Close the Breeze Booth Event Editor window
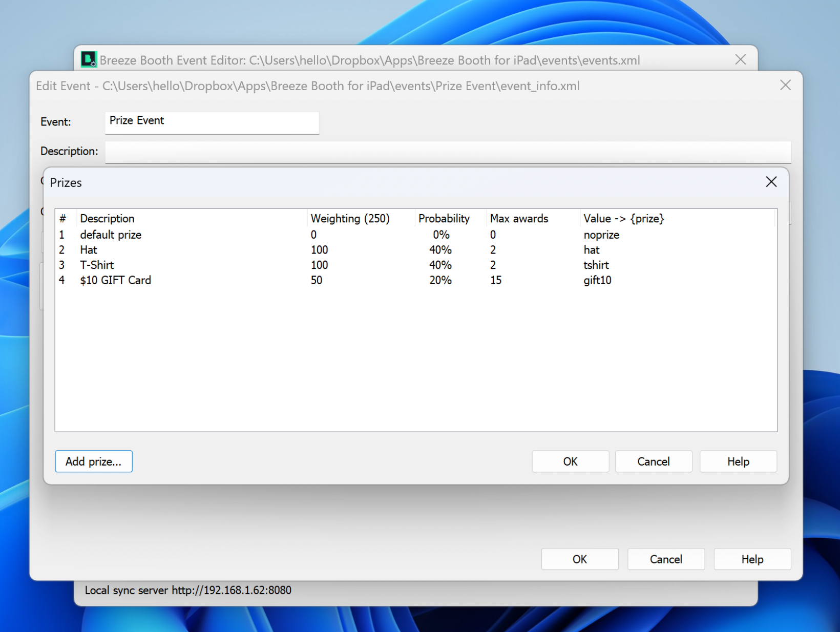The image size is (840, 632). pyautogui.click(x=740, y=59)
